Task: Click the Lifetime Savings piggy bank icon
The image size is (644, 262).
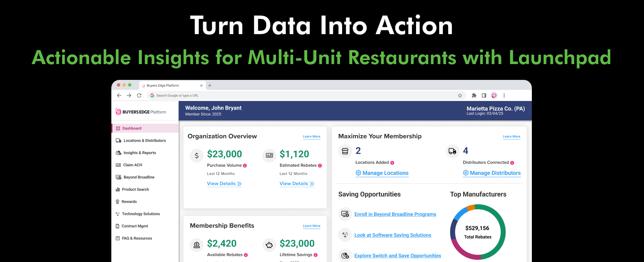Action: 269,245
